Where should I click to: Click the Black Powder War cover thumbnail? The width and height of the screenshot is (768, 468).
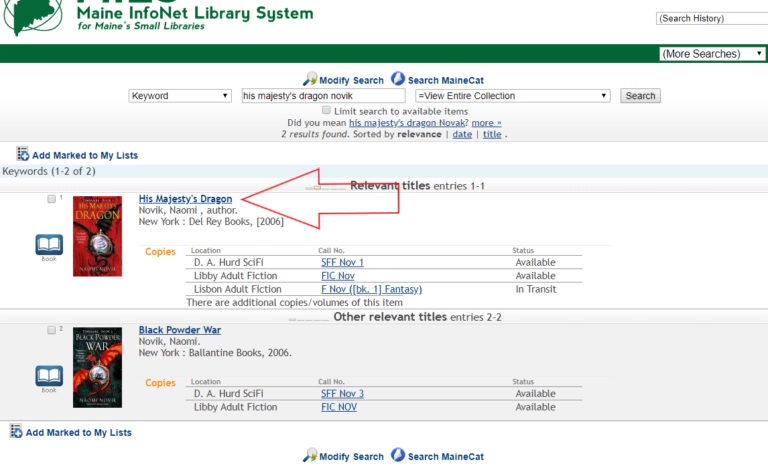click(x=97, y=368)
